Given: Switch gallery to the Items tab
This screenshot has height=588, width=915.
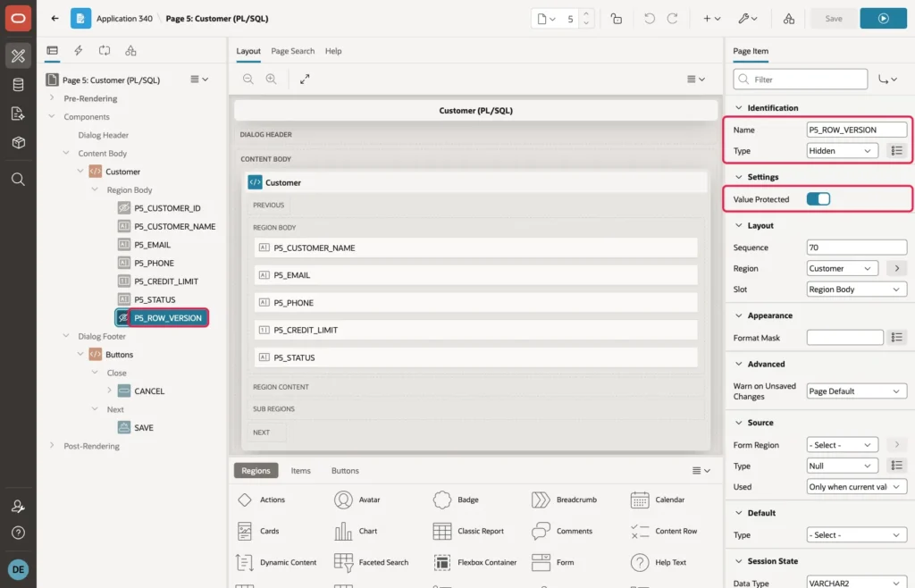Looking at the screenshot, I should point(300,471).
